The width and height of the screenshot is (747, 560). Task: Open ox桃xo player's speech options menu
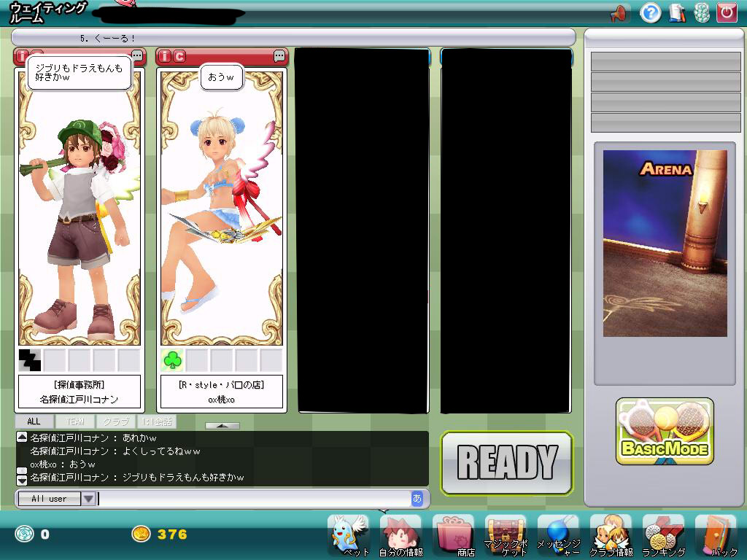click(x=279, y=56)
